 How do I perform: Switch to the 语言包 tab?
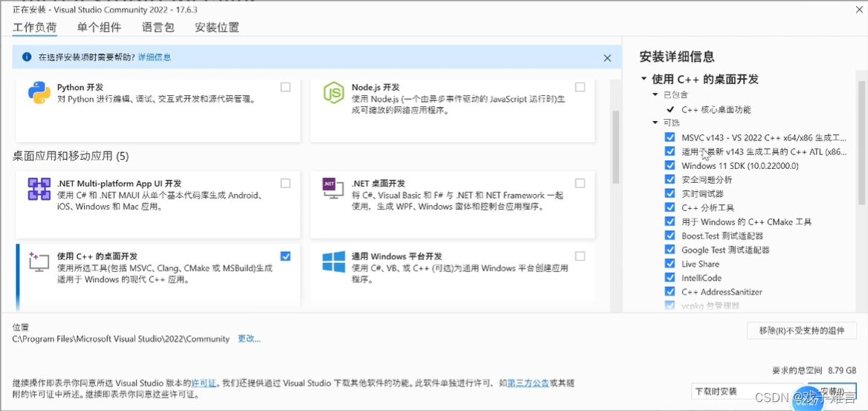point(158,27)
